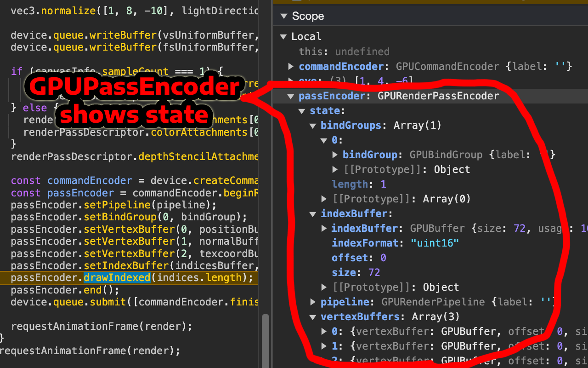Click passEncoder.setBindGroup(0, bindGroup); line
588x368 pixels.
129,217
